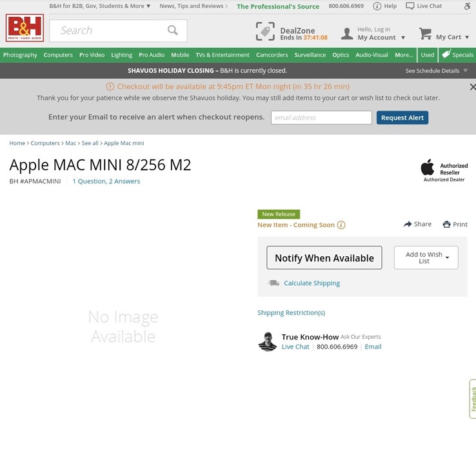Click the expert's portrait photo
Image resolution: width=476 pixels, height=453 pixels.
tap(268, 341)
